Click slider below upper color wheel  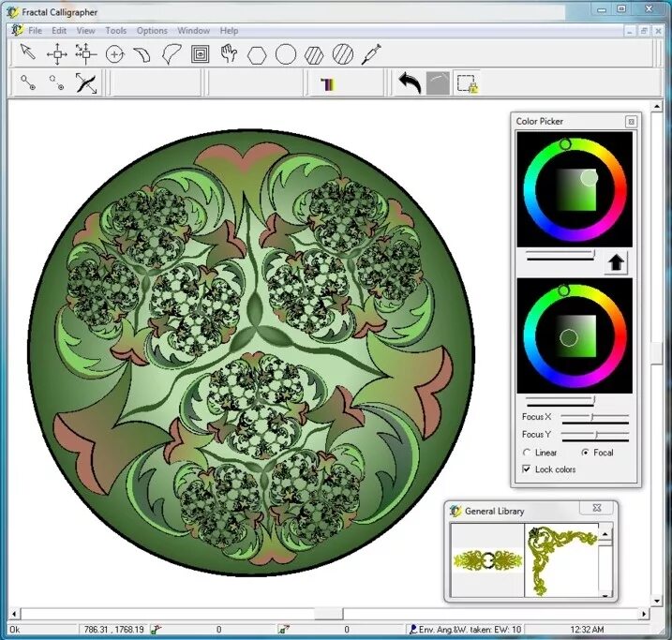coord(560,256)
